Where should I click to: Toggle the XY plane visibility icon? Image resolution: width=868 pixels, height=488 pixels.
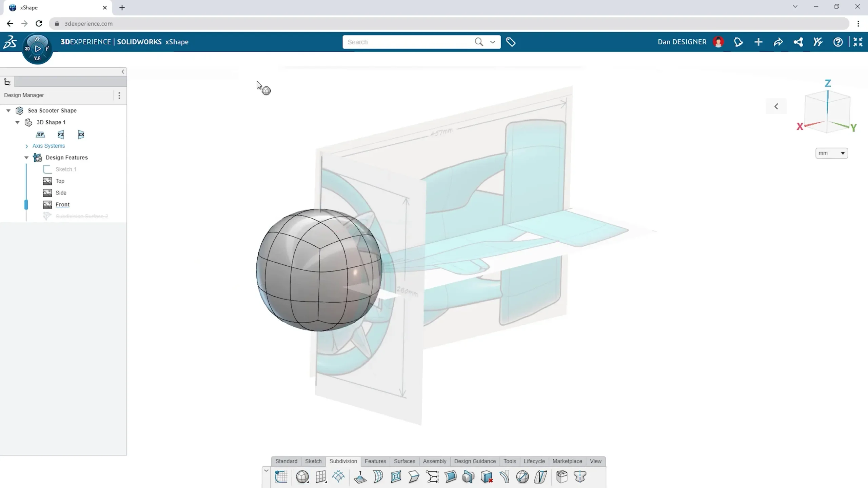click(x=40, y=135)
